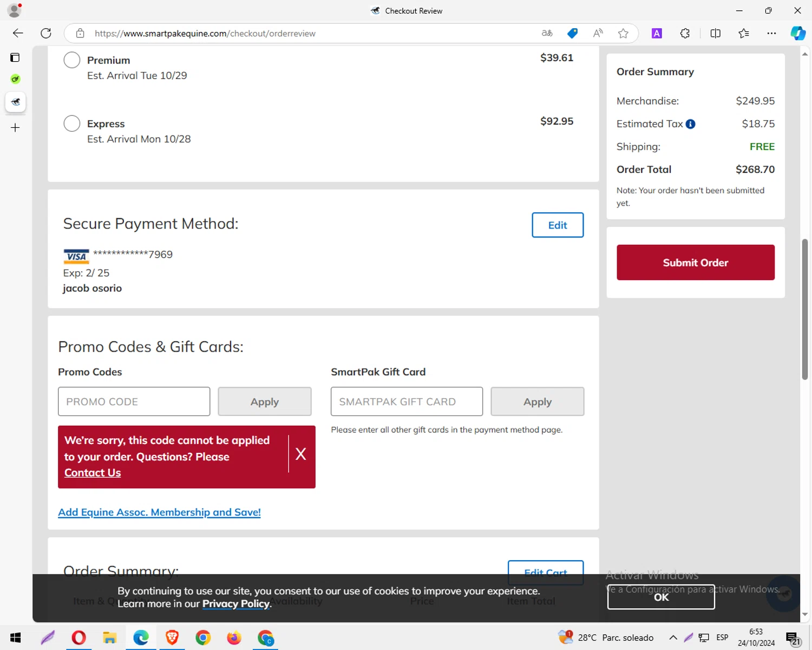Image resolution: width=812 pixels, height=650 pixels.
Task: Apply the SmartPak gift card
Action: [x=538, y=401]
